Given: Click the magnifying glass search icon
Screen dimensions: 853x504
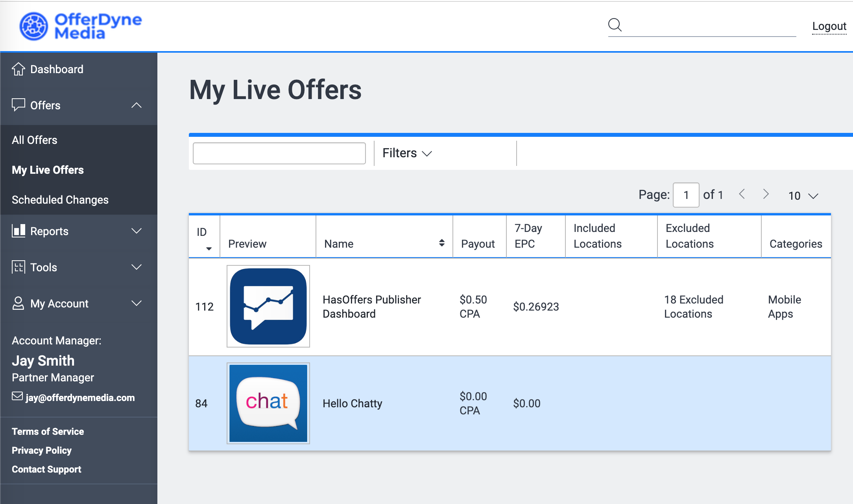Looking at the screenshot, I should point(615,25).
